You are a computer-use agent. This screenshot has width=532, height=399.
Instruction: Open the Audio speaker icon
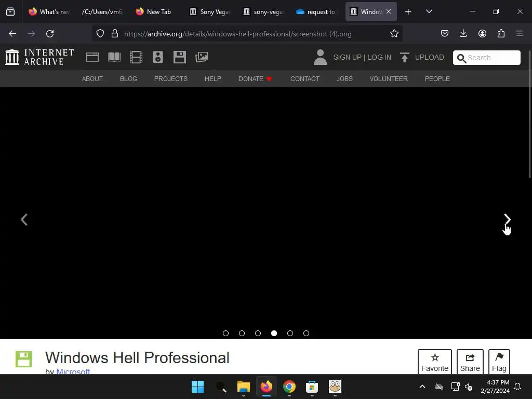(x=158, y=57)
